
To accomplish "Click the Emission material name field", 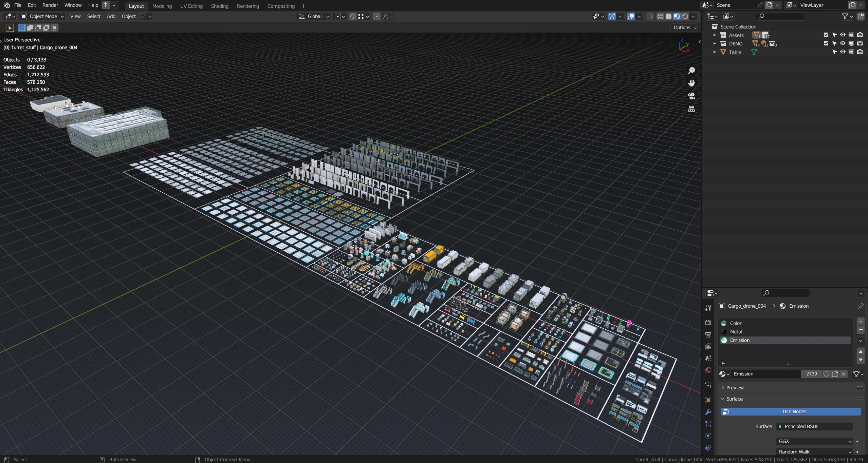I will (x=765, y=374).
